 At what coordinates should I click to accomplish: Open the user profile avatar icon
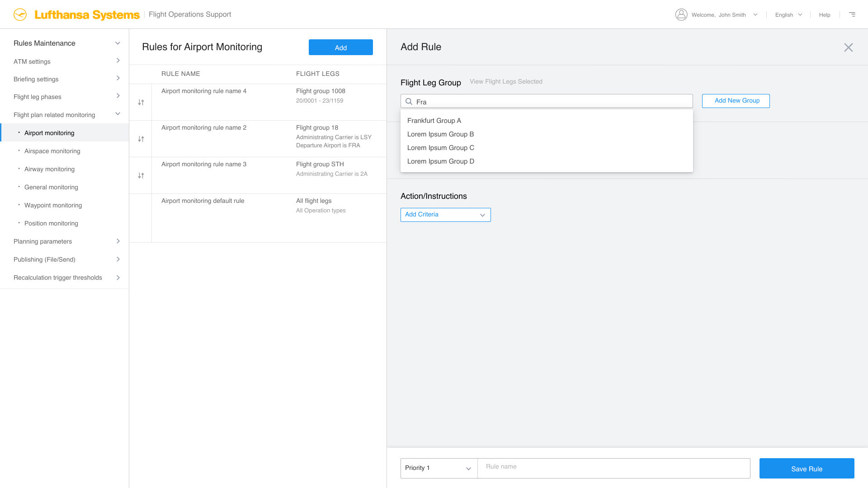click(681, 14)
